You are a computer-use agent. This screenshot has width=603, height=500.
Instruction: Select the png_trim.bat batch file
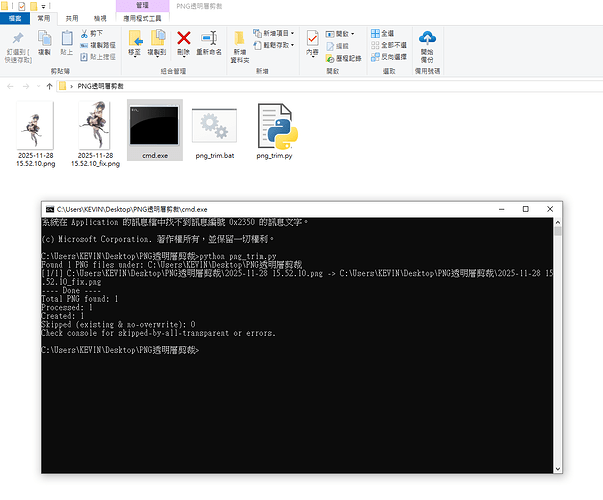click(x=214, y=130)
